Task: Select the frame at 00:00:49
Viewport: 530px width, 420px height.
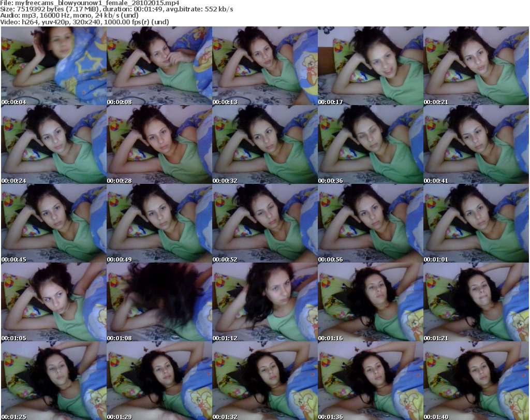Action: pos(159,224)
